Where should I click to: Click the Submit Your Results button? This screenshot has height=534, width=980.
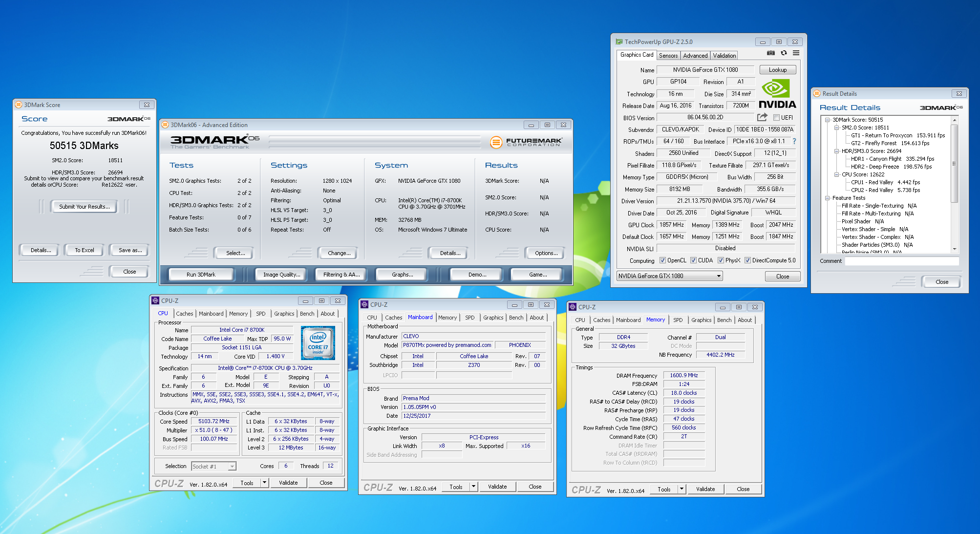click(x=84, y=207)
